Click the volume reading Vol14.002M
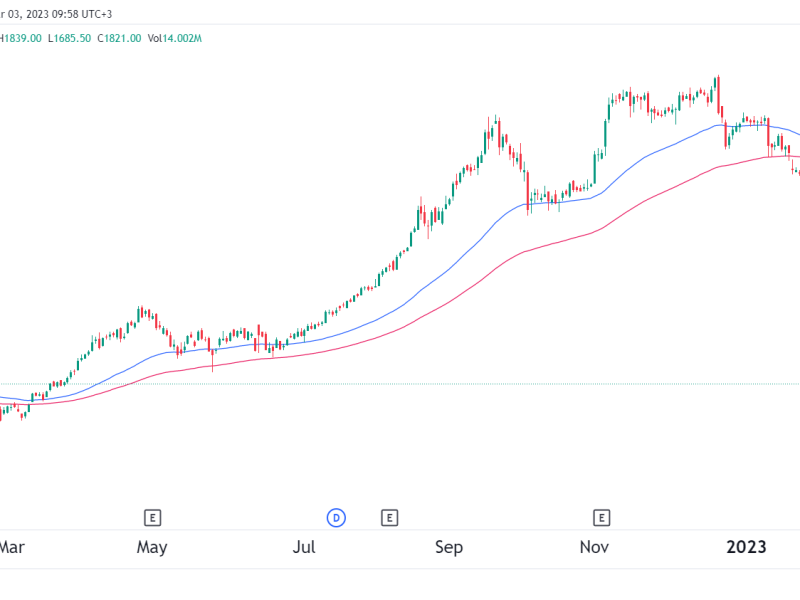Image resolution: width=800 pixels, height=600 pixels. pos(175,38)
